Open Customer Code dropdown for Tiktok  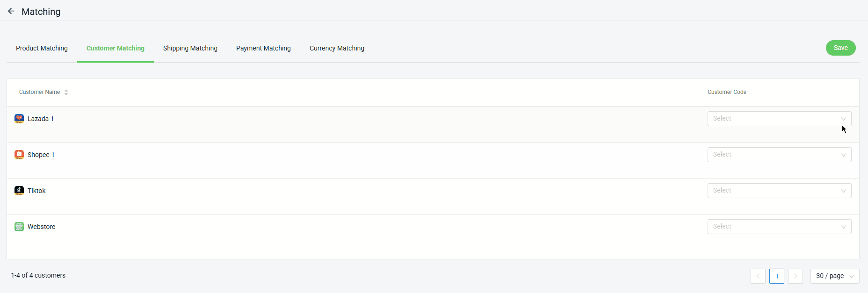tap(779, 191)
